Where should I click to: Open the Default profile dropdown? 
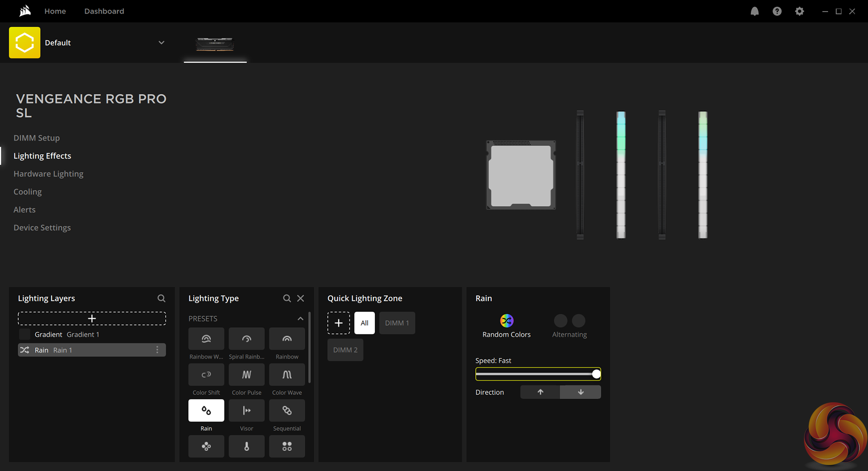click(161, 42)
